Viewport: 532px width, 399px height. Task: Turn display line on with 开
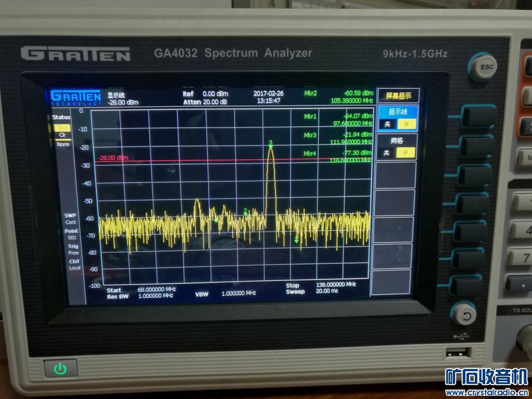point(406,125)
